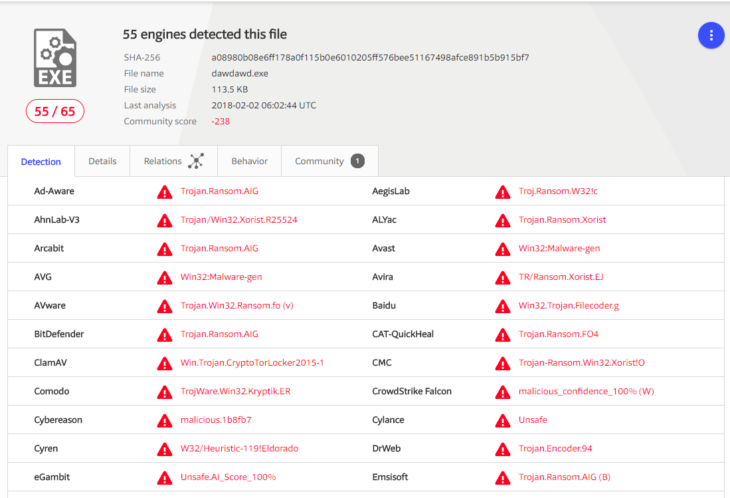The width and height of the screenshot is (730, 498).
Task: Click the warning icon in AVware row
Action: pos(164,306)
